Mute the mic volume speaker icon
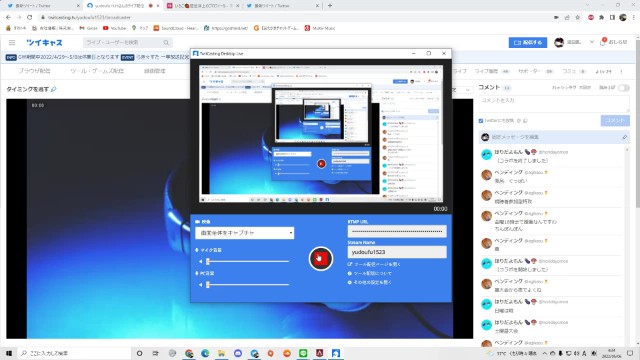This screenshot has width=640, height=360. 200,261
